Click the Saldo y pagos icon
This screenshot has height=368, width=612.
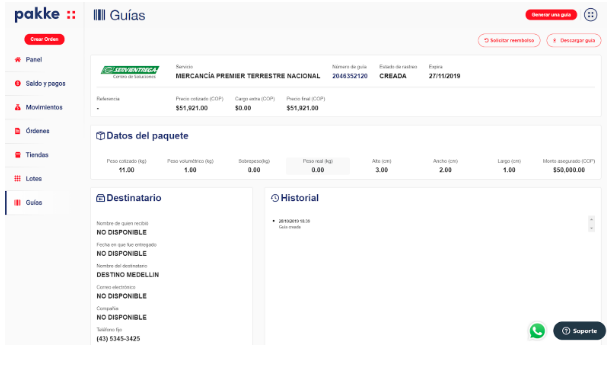(18, 84)
